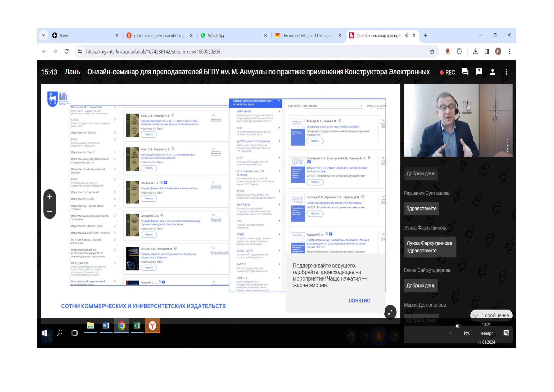This screenshot has width=554, height=392.
Task: Toggle Chrome side panel
Action: 487,51
